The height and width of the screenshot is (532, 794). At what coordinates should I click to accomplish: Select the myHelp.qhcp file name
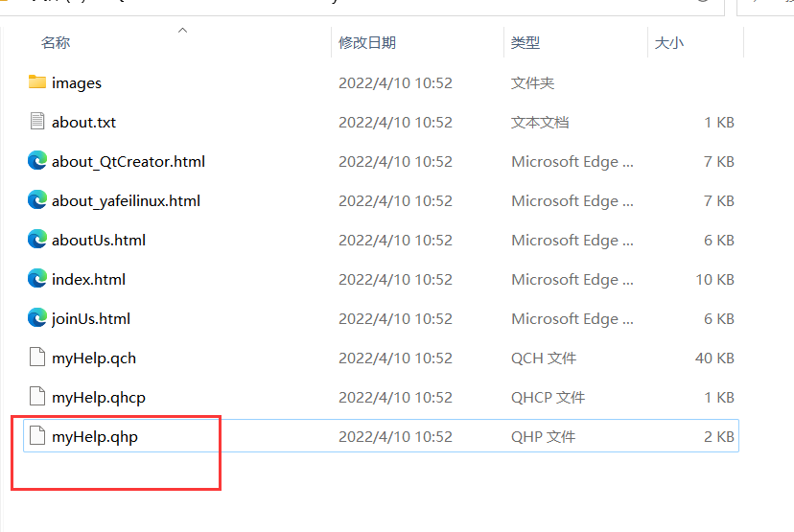point(98,398)
